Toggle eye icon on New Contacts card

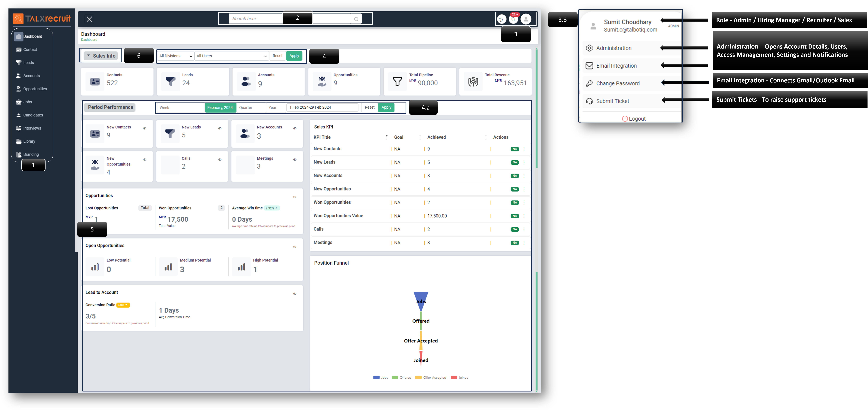click(145, 128)
